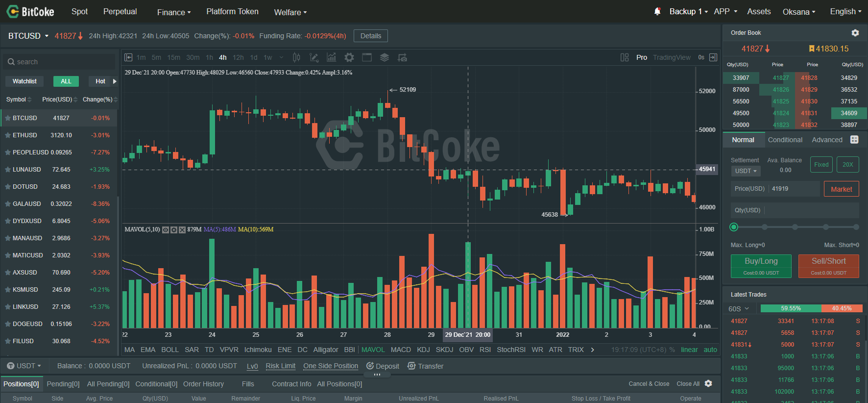Screen dimensions: 868x403
Task: Open Order Book settings gear
Action: pyautogui.click(x=855, y=33)
